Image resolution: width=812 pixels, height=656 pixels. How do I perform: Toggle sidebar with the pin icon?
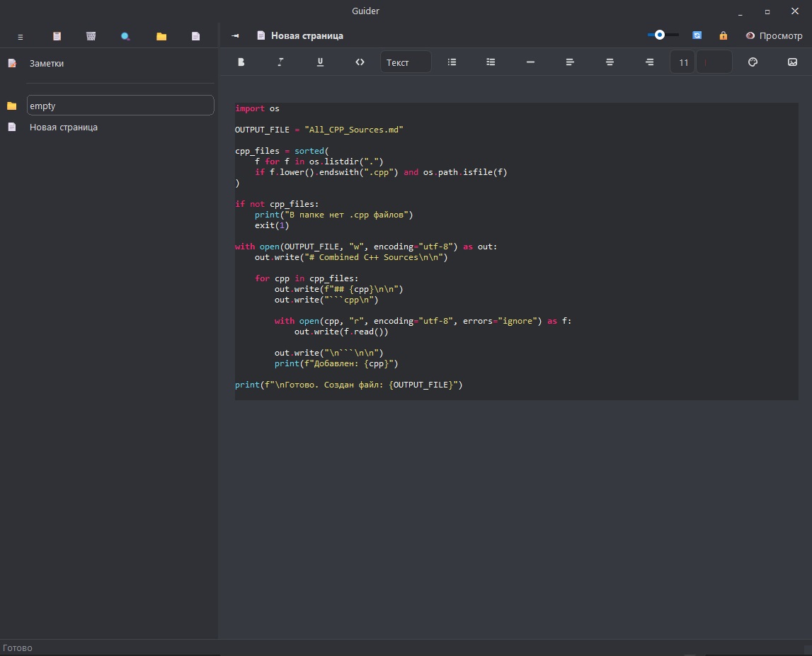click(x=235, y=35)
